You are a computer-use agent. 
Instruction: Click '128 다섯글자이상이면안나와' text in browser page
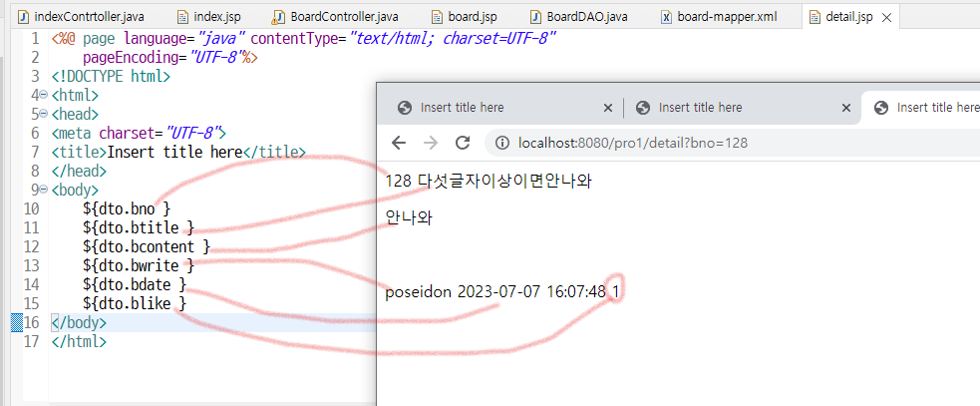(x=489, y=182)
